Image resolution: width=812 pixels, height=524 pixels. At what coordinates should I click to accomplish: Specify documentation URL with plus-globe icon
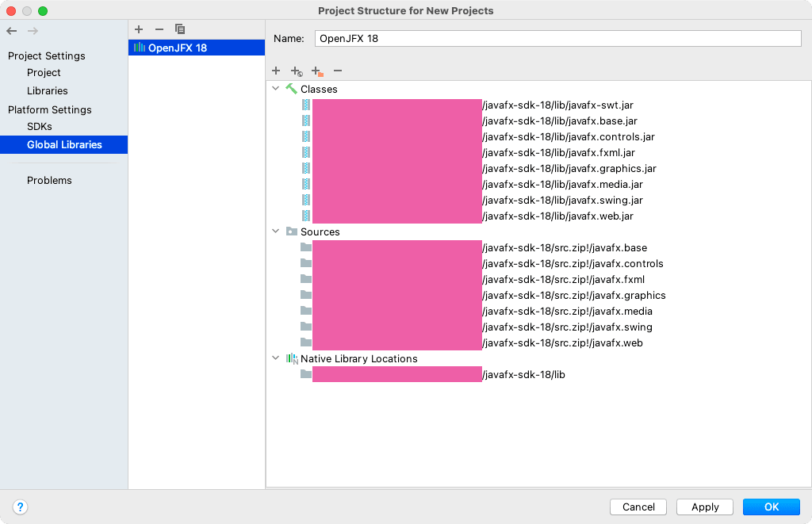(x=297, y=71)
